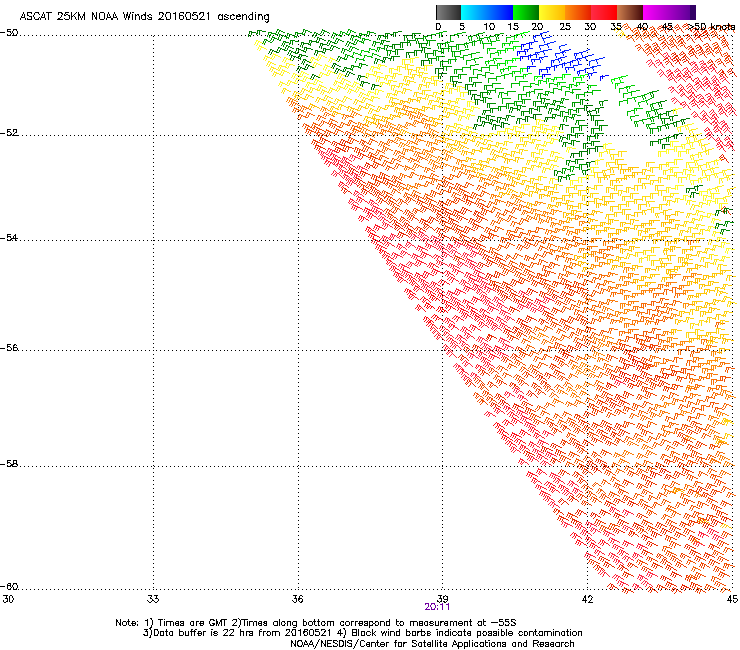The image size is (740, 650).
Task: Click the green 15-20 knots color swatch
Action: [526, 12]
